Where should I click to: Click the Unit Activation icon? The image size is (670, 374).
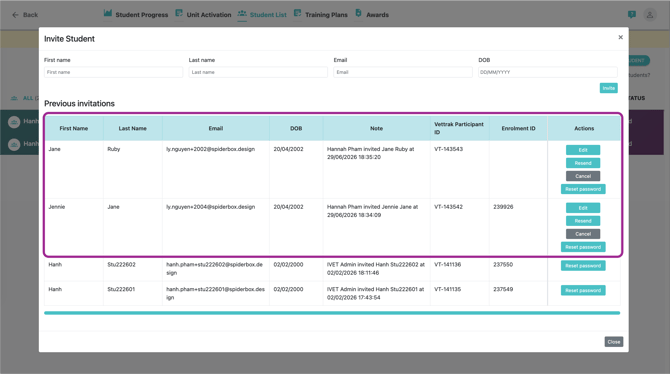coord(179,13)
